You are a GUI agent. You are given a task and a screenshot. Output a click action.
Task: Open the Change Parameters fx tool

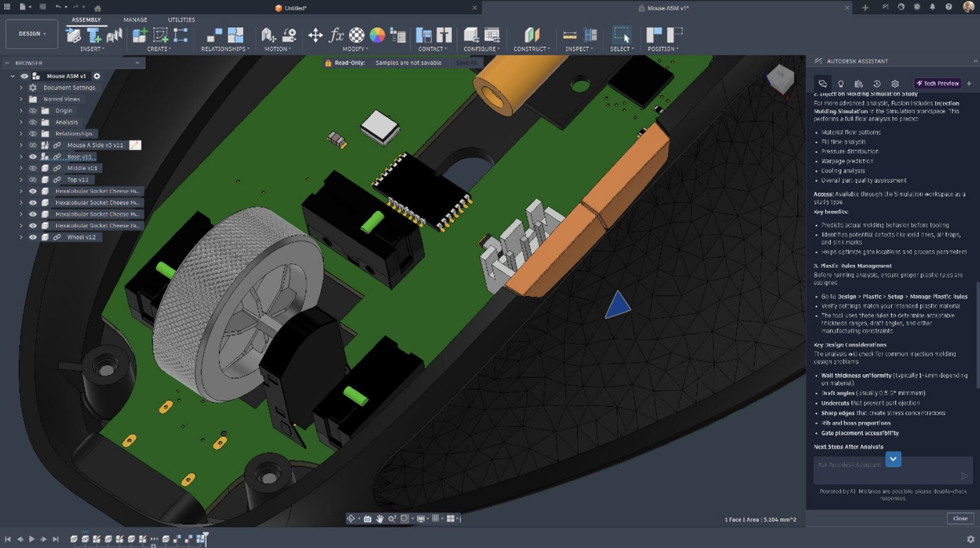coord(336,35)
